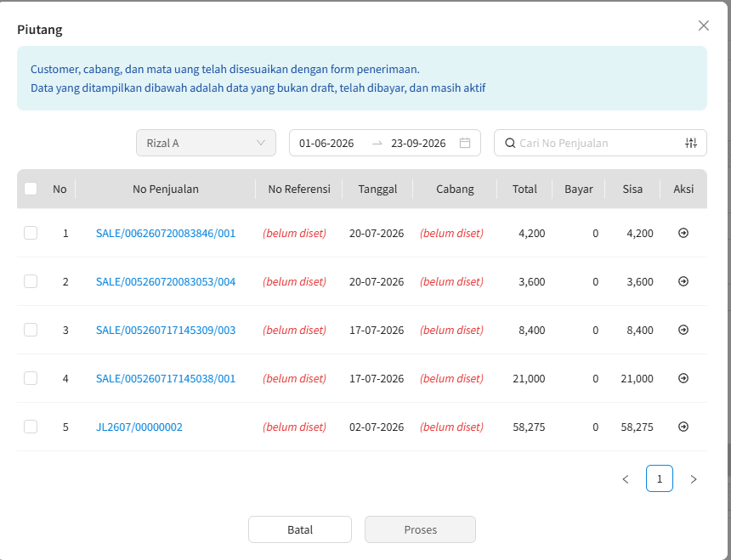Check row 3 SALE/005260717145309/003
This screenshot has width=731, height=560.
pyautogui.click(x=31, y=330)
